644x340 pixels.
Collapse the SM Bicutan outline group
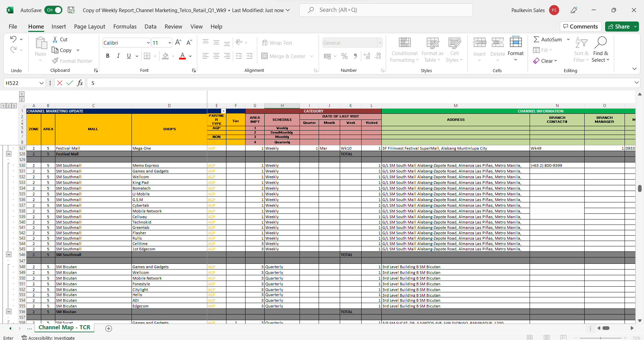(x=9, y=311)
